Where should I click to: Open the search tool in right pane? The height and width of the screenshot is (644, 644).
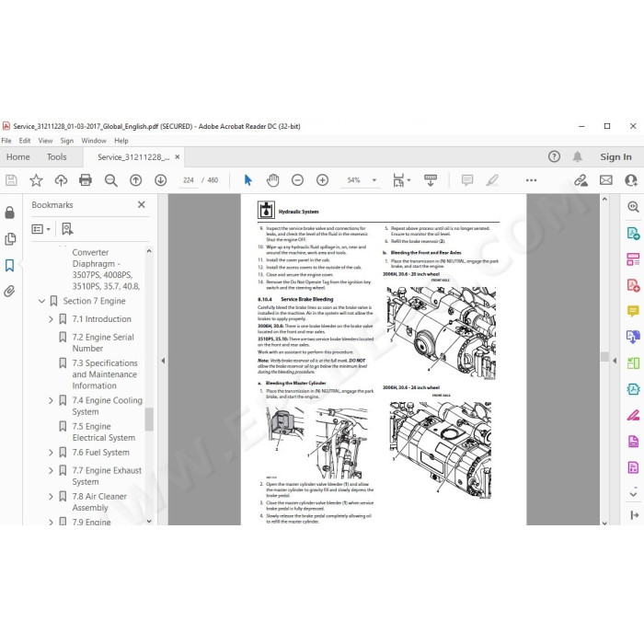pyautogui.click(x=633, y=207)
